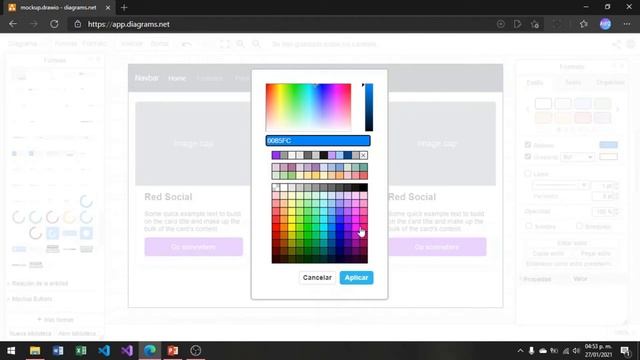Toggle the Sombra checkbox

click(x=529, y=226)
